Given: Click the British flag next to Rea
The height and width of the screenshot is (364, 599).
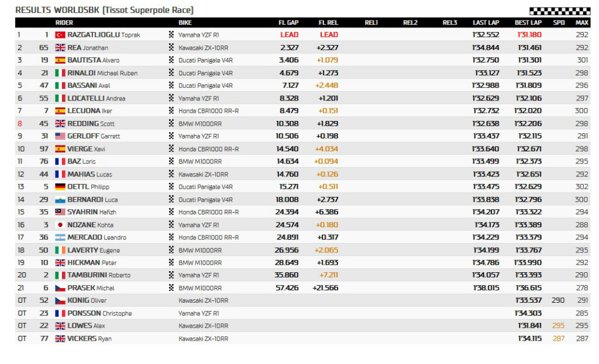Looking at the screenshot, I should coord(60,48).
